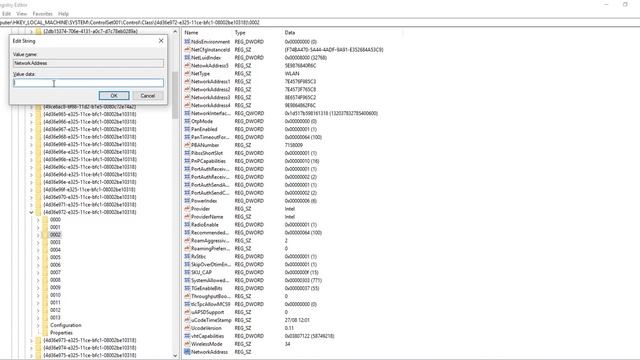Click the UcodeVersion value icon
The width and height of the screenshot is (640, 360).
pos(187,328)
